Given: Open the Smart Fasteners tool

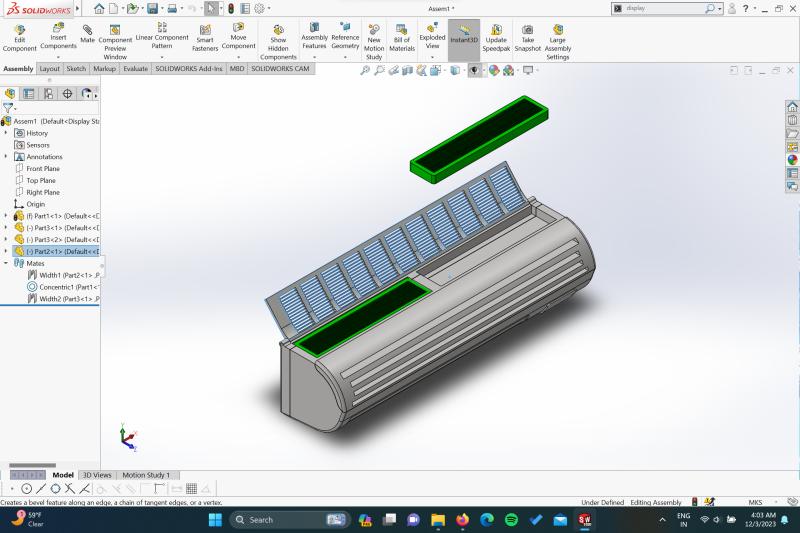Looking at the screenshot, I should point(205,38).
